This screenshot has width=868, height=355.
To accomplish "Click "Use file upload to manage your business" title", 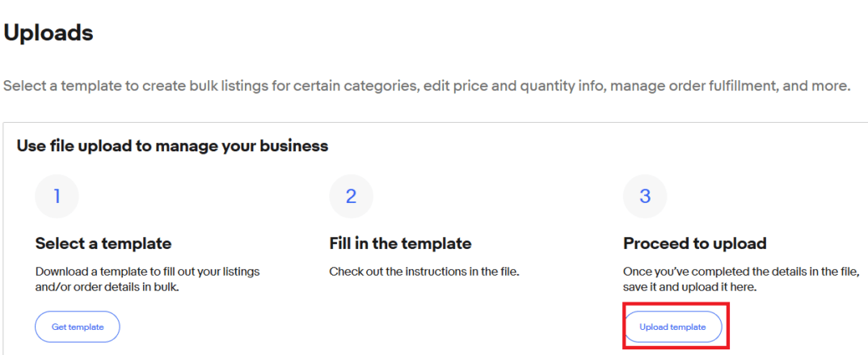I will (172, 146).
